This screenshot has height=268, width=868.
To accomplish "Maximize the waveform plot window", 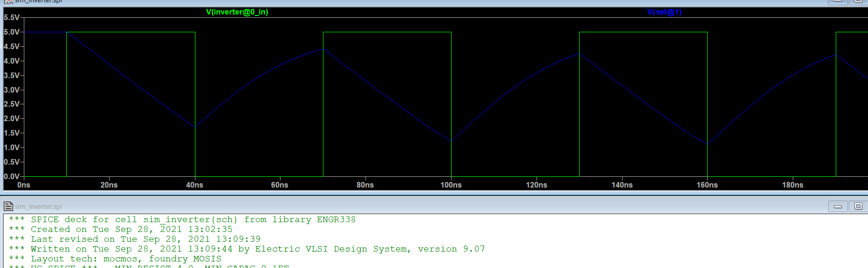I will (858, 1).
